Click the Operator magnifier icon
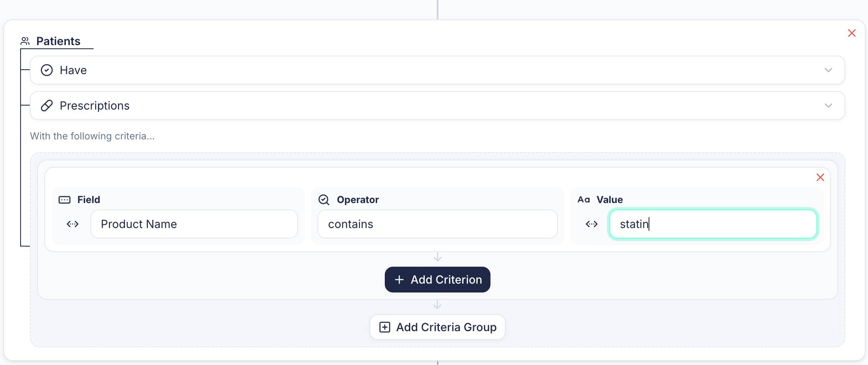 pyautogui.click(x=324, y=200)
